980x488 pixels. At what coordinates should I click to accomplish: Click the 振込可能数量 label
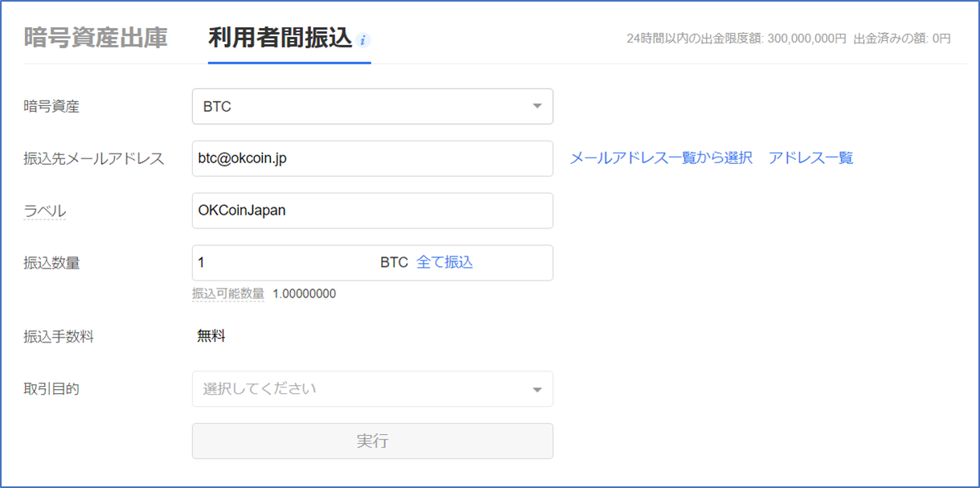click(x=228, y=293)
